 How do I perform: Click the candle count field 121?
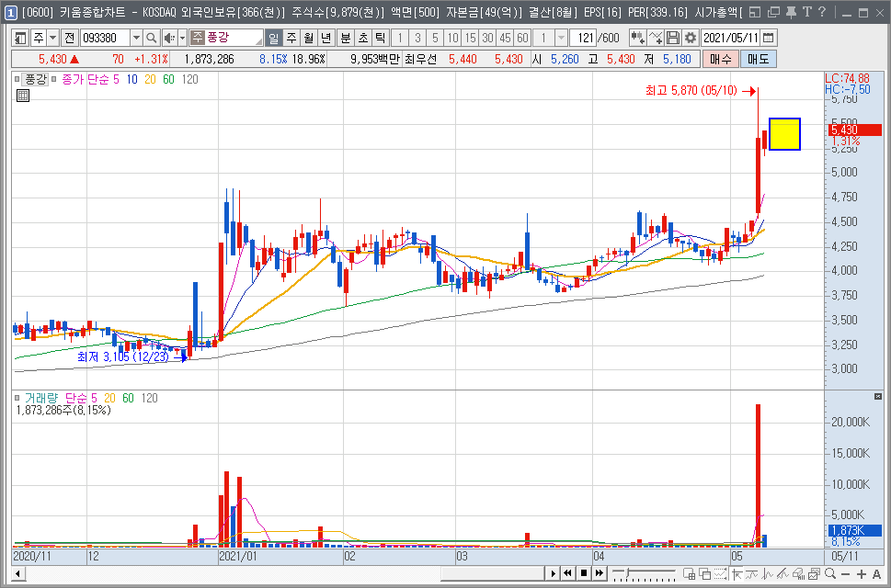[x=582, y=38]
